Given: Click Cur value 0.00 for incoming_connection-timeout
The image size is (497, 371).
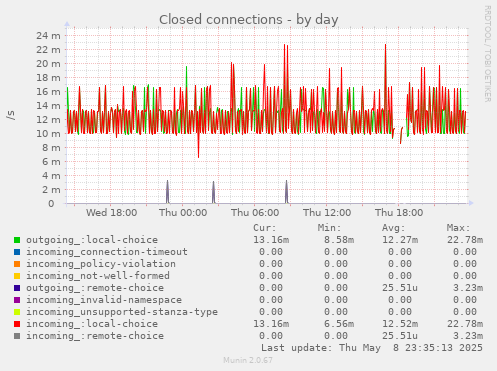Looking at the screenshot, I should [x=271, y=252].
